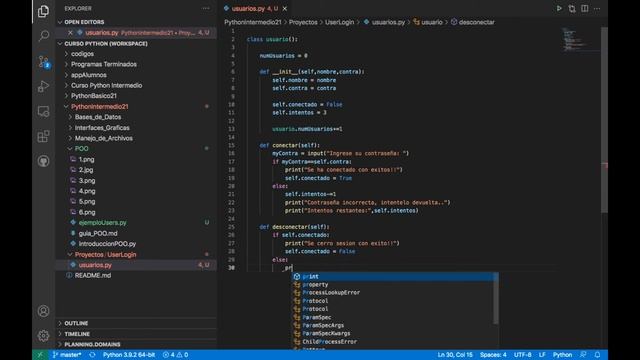Run the Python file play button

pyautogui.click(x=559, y=9)
